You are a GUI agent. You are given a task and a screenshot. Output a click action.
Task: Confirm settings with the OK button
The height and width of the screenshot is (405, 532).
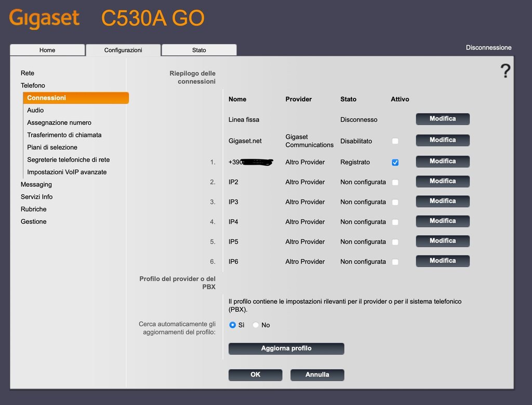(255, 374)
